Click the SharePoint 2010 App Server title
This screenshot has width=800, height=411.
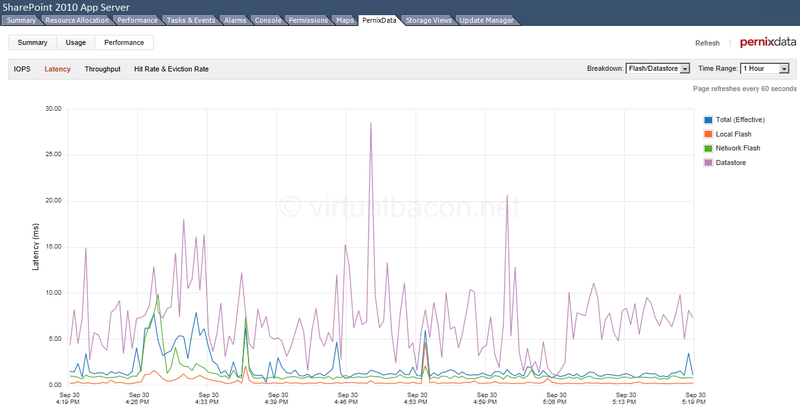point(66,7)
